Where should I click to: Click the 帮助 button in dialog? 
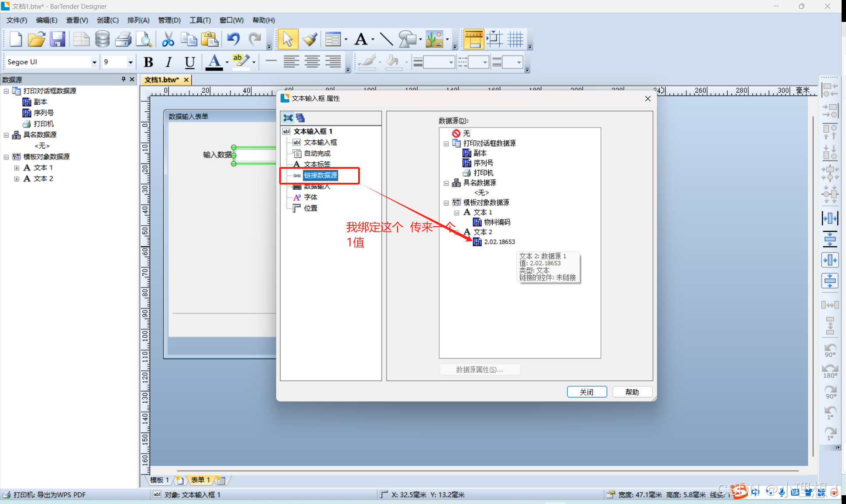632,392
